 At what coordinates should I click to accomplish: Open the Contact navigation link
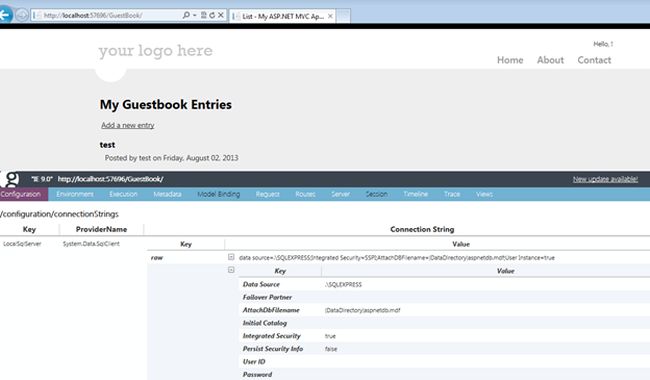tap(594, 60)
